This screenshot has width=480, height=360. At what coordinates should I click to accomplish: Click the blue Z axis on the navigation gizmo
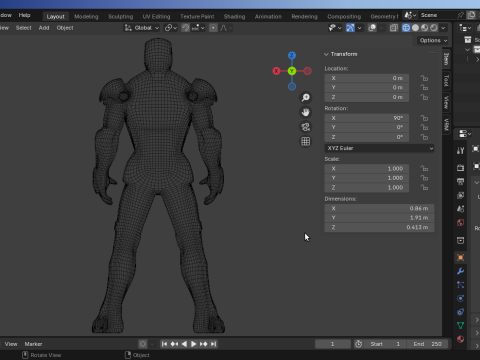tap(292, 55)
